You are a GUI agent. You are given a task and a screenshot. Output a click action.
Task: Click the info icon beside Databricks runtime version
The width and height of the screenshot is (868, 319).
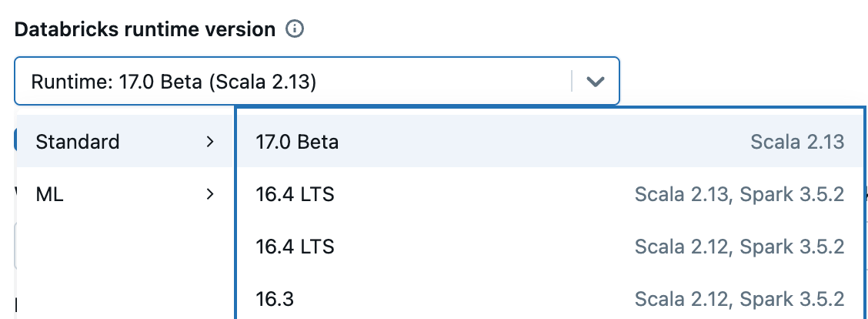295,30
